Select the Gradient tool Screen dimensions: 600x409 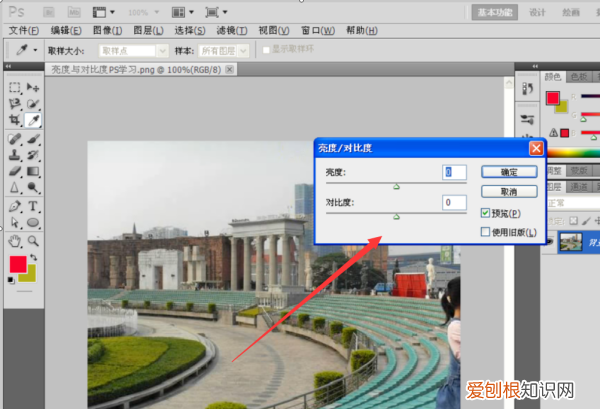tap(33, 171)
